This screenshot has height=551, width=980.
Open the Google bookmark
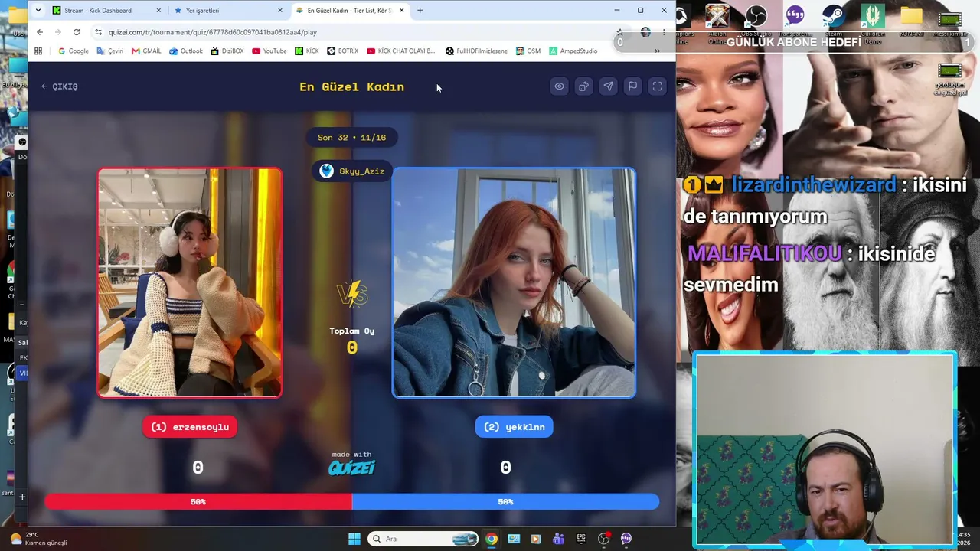point(73,51)
